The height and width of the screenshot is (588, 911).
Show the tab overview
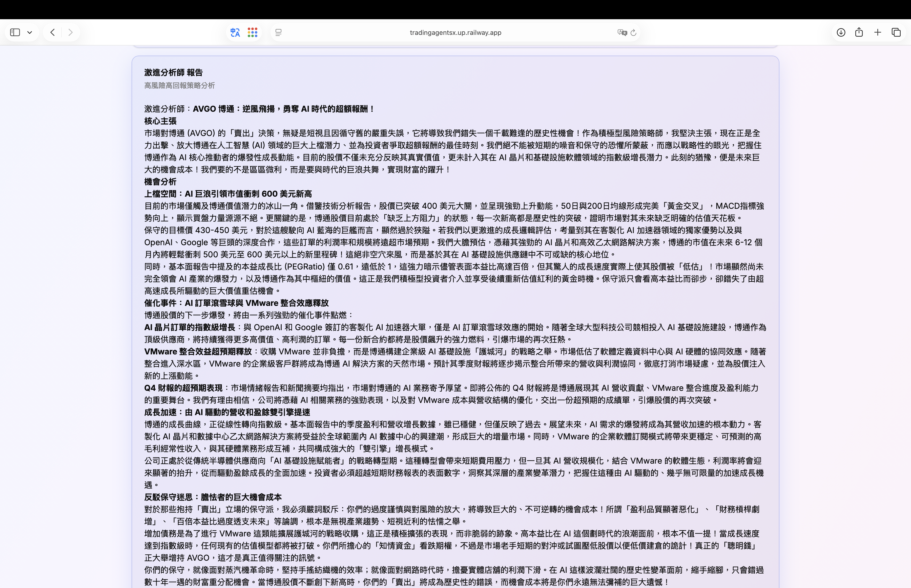coord(896,32)
